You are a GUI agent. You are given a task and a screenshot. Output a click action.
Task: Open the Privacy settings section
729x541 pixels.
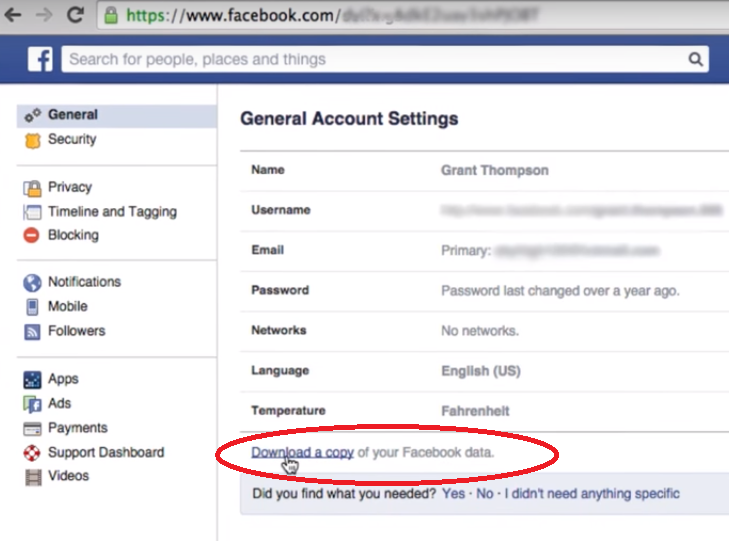(70, 187)
